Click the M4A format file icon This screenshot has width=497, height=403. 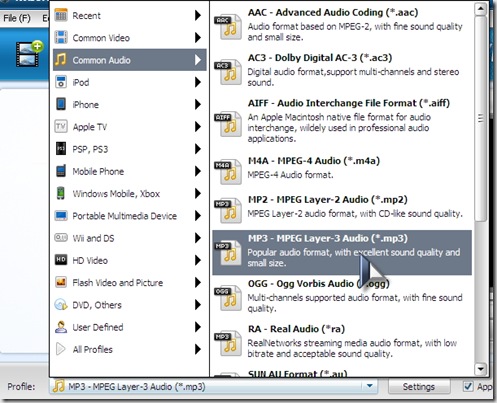227,172
